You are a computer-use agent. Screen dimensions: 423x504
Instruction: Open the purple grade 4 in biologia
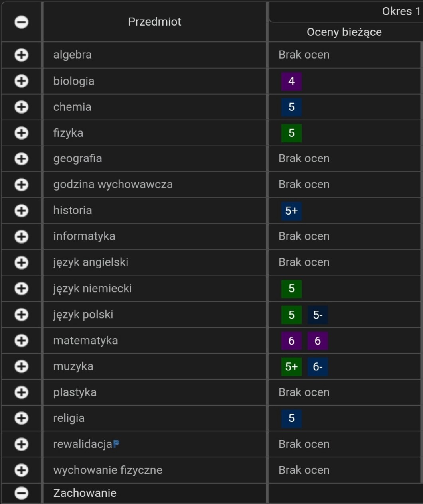point(291,81)
